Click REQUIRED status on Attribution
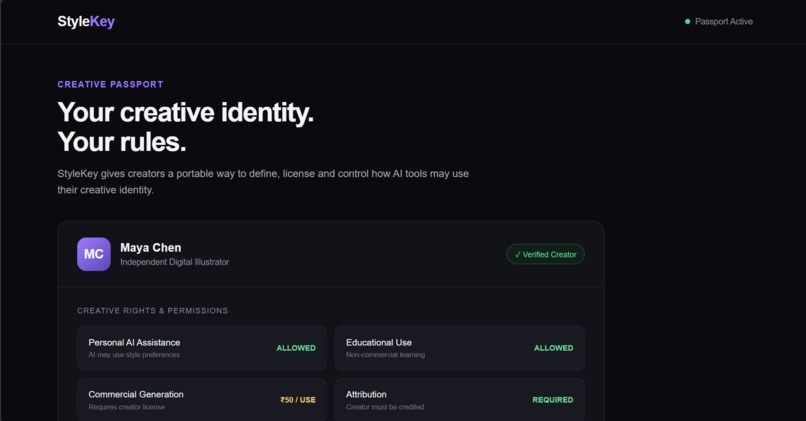Viewport: 806px width, 421px height. pyautogui.click(x=553, y=400)
